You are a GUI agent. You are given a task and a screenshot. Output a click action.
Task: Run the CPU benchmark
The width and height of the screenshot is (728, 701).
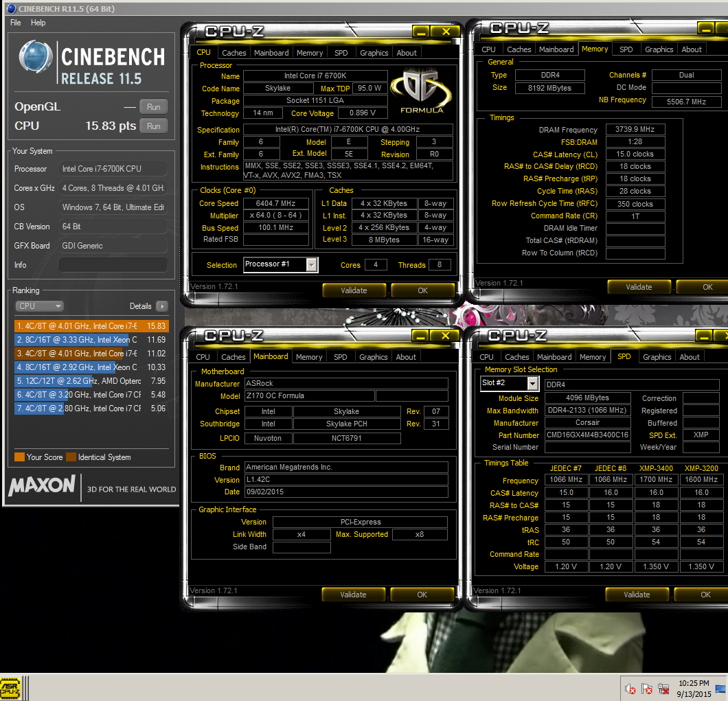click(154, 126)
